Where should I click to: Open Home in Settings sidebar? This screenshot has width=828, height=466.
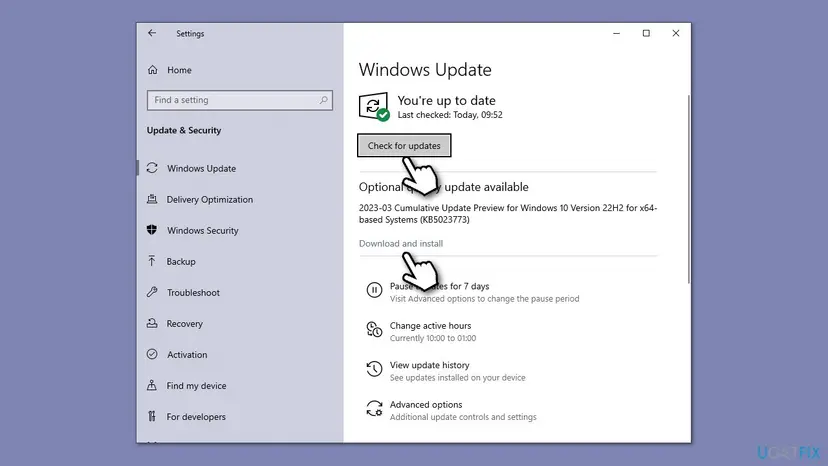(x=179, y=70)
